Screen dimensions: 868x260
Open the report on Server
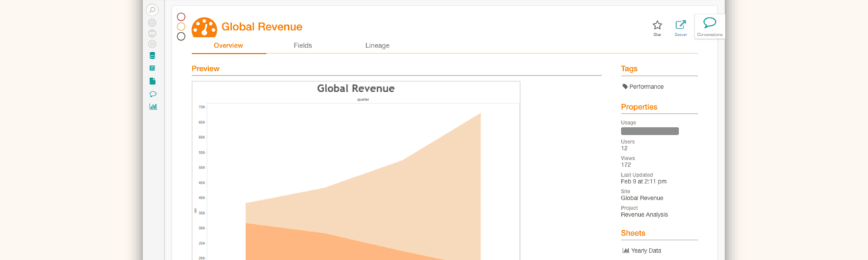coord(681,27)
